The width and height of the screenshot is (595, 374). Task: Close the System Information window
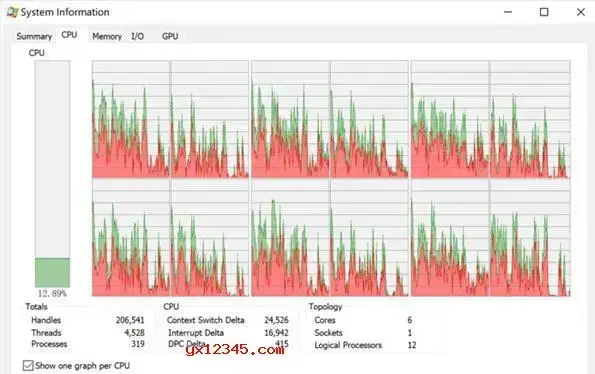[x=581, y=12]
